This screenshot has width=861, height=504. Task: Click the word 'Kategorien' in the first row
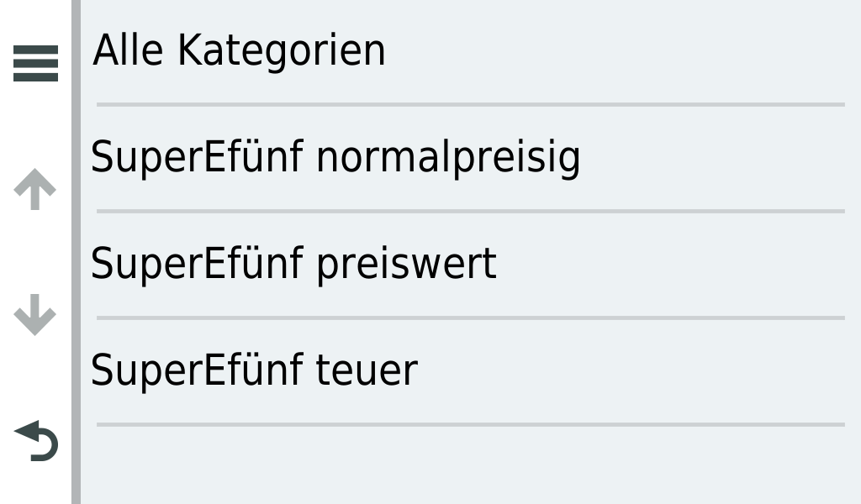point(281,51)
